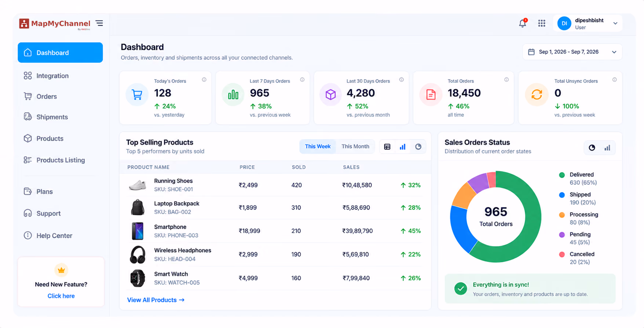Click the DI user avatar
Viewport: 644px width, 328px height.
pos(564,23)
